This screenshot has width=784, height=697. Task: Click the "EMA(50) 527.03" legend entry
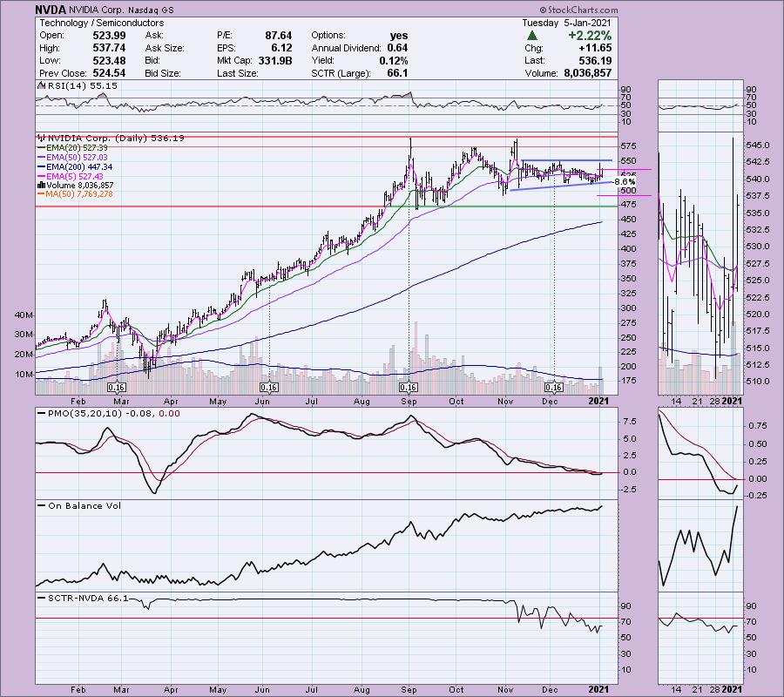tap(77, 158)
